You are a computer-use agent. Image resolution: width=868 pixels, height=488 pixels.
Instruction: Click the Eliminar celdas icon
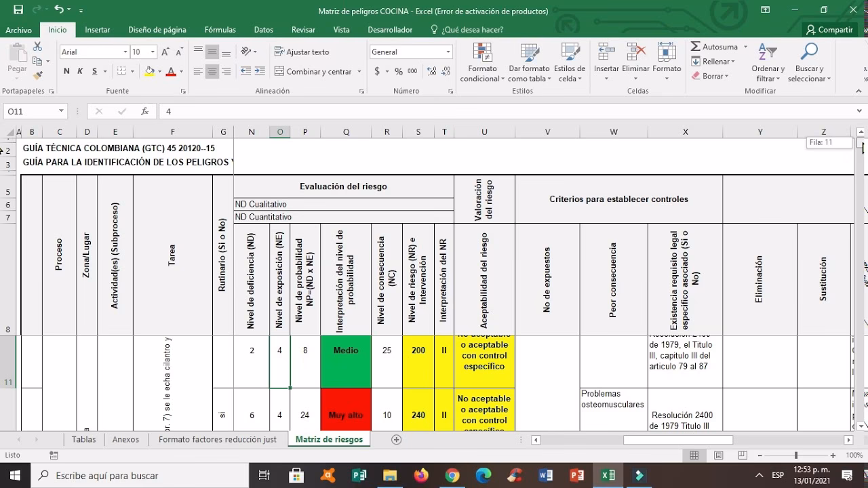635,53
